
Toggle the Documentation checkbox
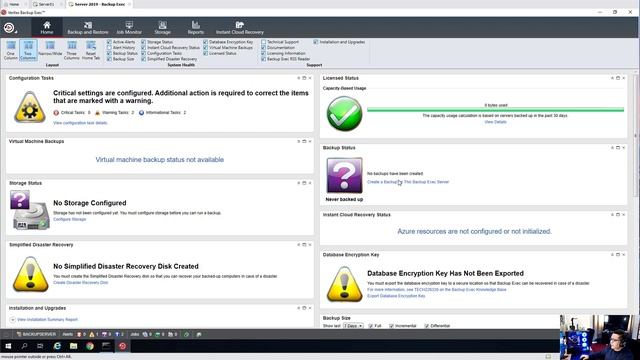click(263, 48)
